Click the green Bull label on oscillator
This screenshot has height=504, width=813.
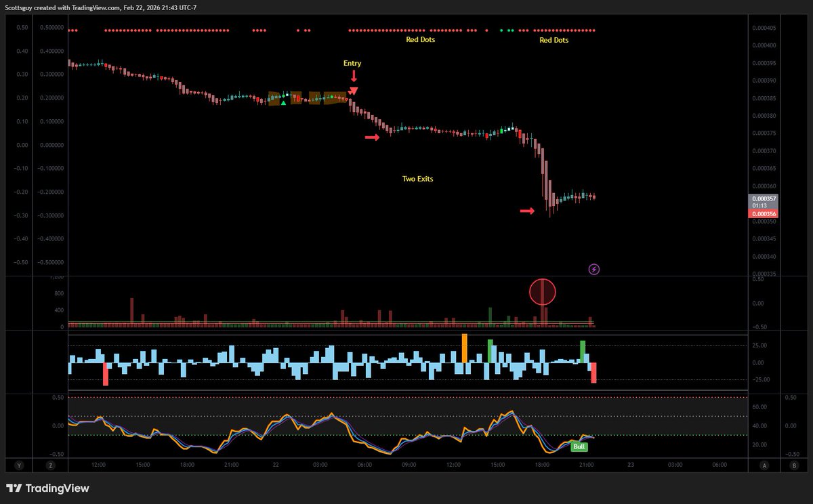coord(579,447)
